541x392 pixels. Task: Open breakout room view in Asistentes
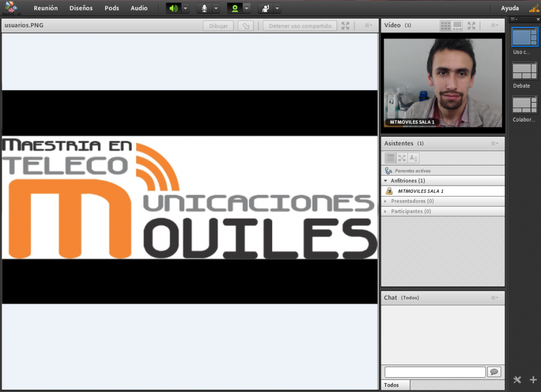click(x=401, y=157)
